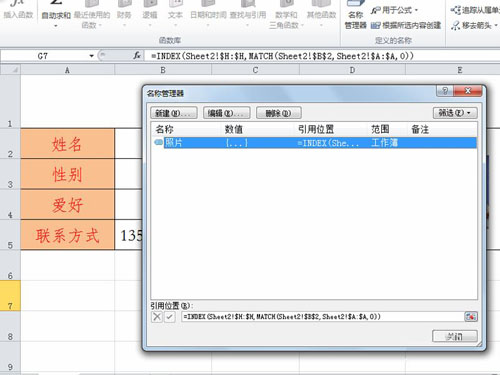Click the fx insert function icon
The image size is (500, 375).
point(137,56)
